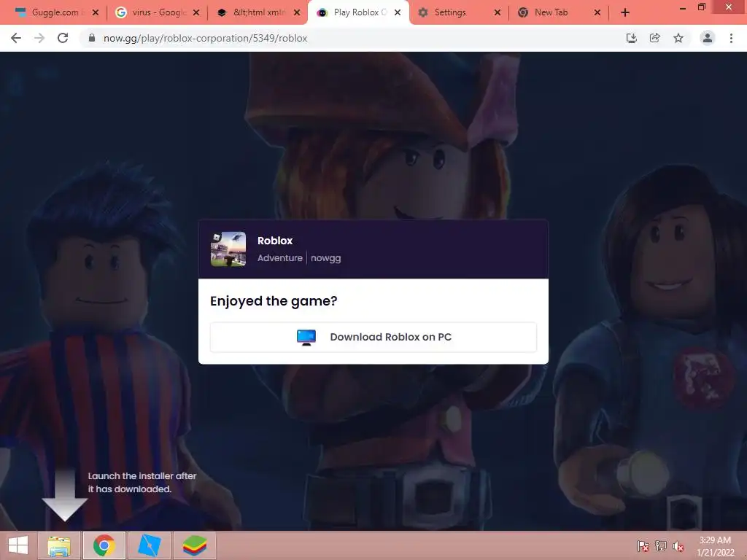Close the Guggle.com tab
This screenshot has width=747, height=560.
coord(96,12)
